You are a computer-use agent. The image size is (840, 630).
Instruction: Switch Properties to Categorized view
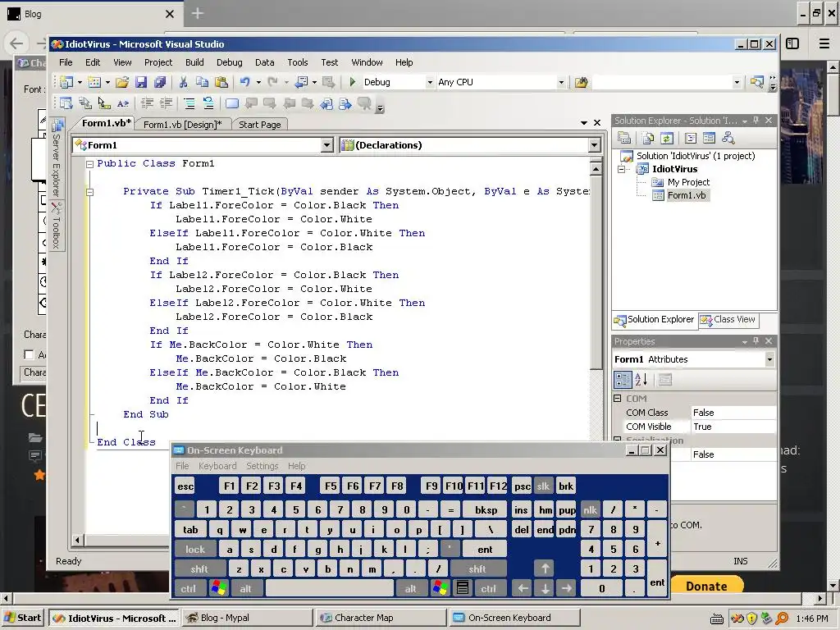[623, 380]
